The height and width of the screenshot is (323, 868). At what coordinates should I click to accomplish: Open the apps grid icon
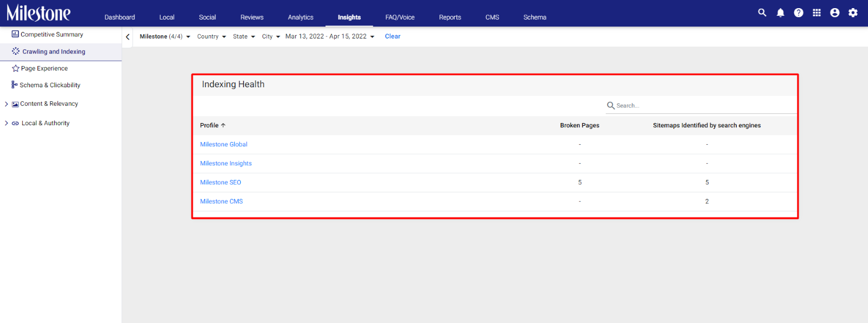click(816, 12)
